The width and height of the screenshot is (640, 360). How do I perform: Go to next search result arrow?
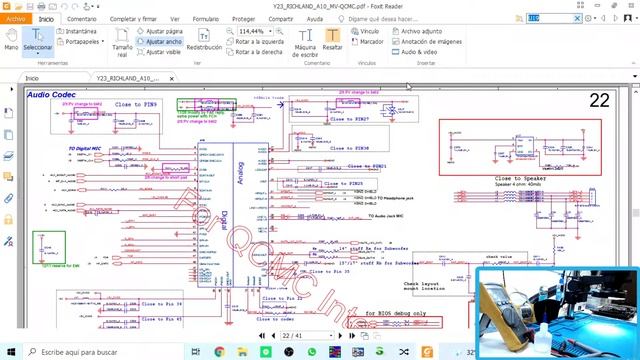click(616, 18)
